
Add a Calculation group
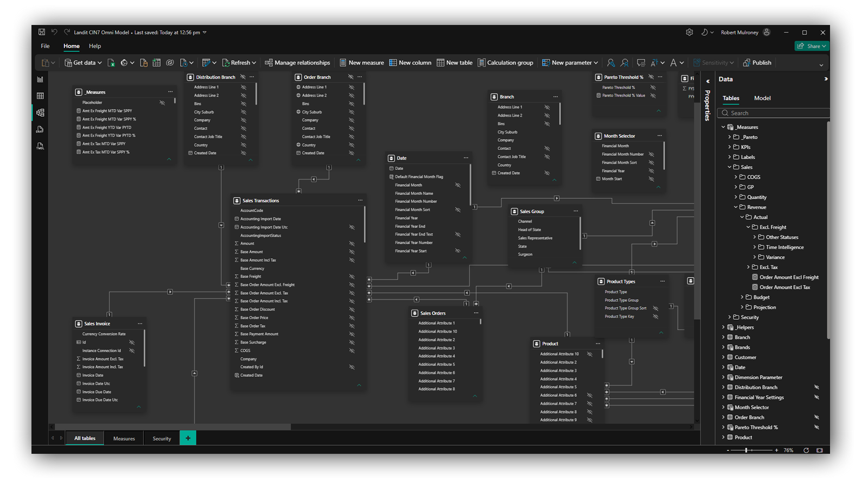click(x=506, y=63)
